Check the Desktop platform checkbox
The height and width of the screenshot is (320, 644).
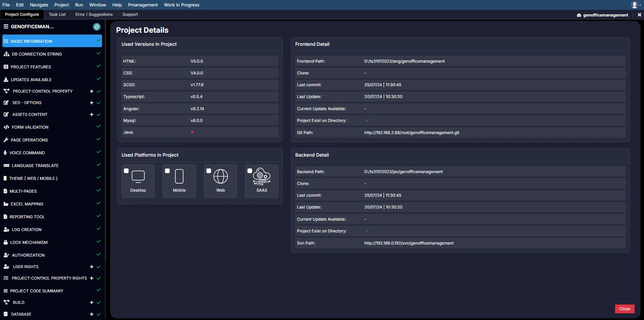tap(126, 171)
